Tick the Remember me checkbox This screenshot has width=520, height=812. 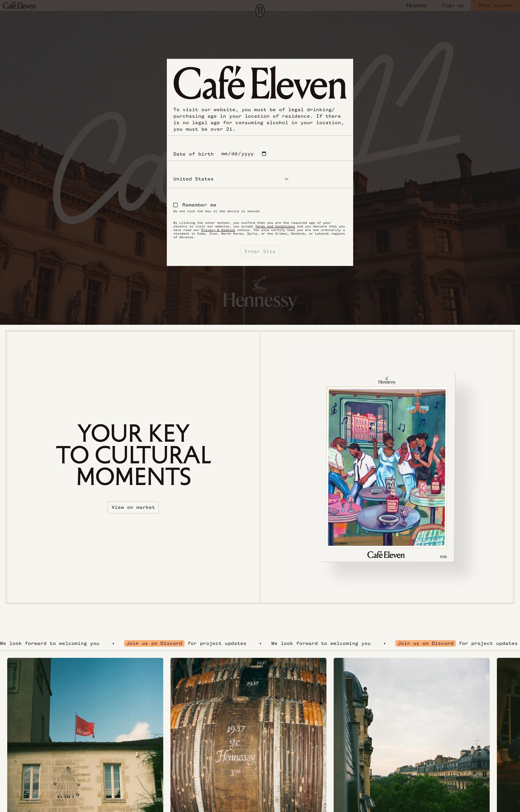pos(175,205)
